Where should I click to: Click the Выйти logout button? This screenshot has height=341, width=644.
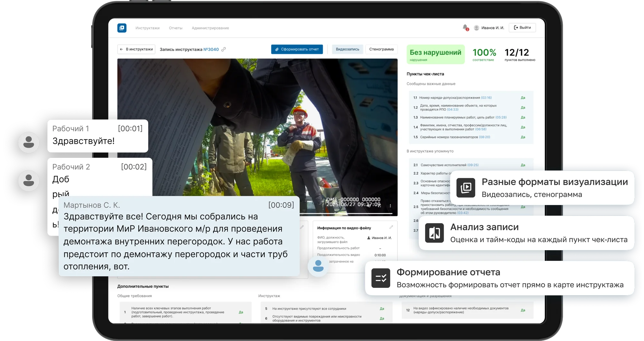(522, 28)
